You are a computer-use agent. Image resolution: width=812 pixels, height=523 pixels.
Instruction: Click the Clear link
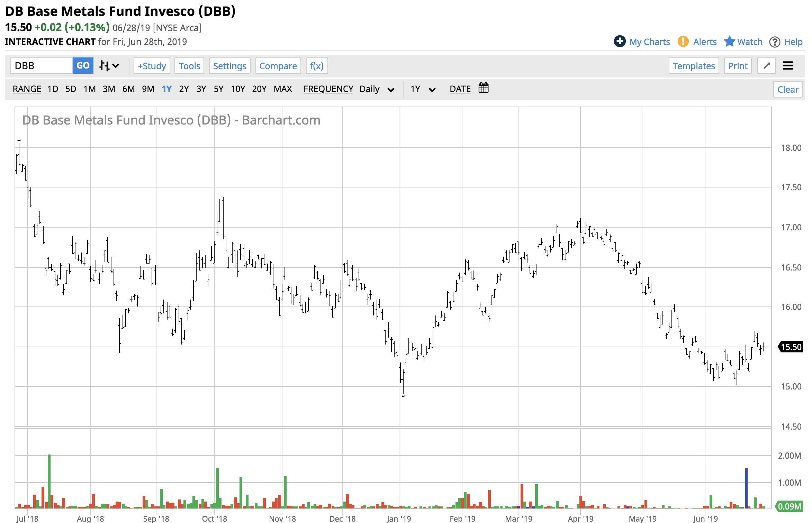point(787,90)
